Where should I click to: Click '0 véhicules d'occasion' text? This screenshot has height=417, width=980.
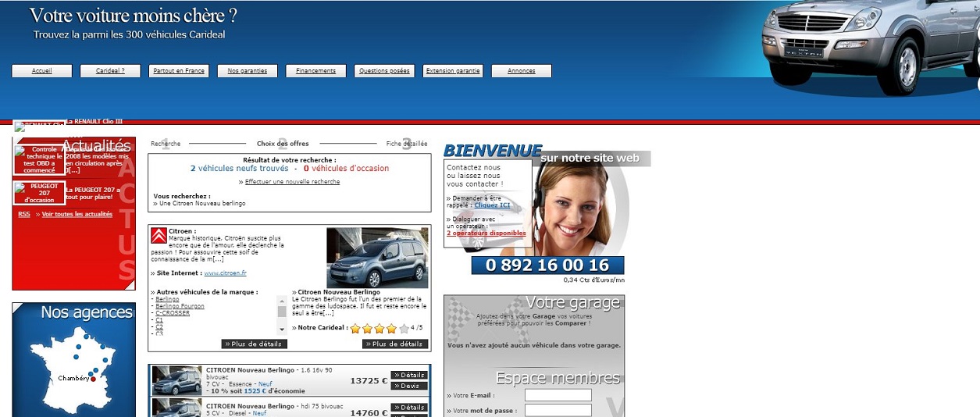tap(346, 169)
